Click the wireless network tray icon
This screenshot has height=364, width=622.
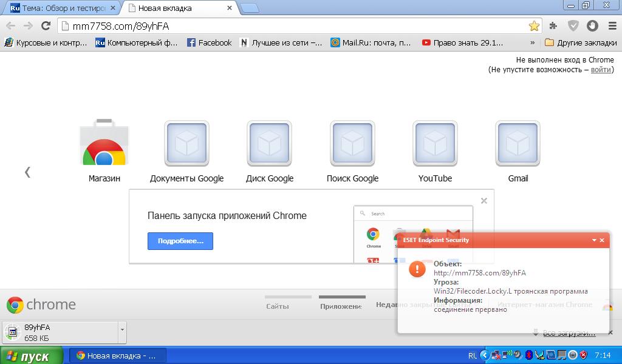tap(507, 354)
